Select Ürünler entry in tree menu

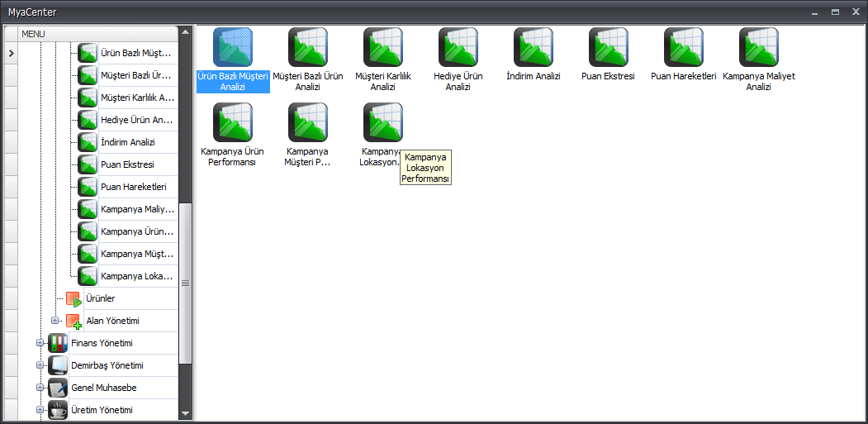point(101,298)
